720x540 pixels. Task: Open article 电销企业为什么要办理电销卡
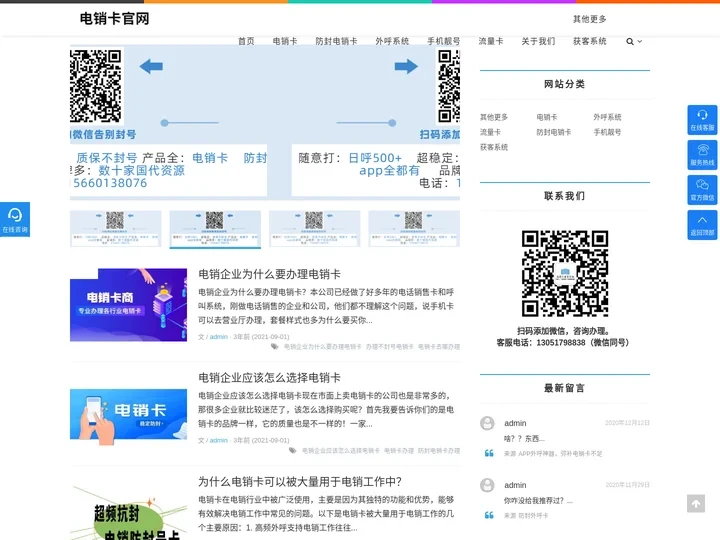[x=270, y=274]
